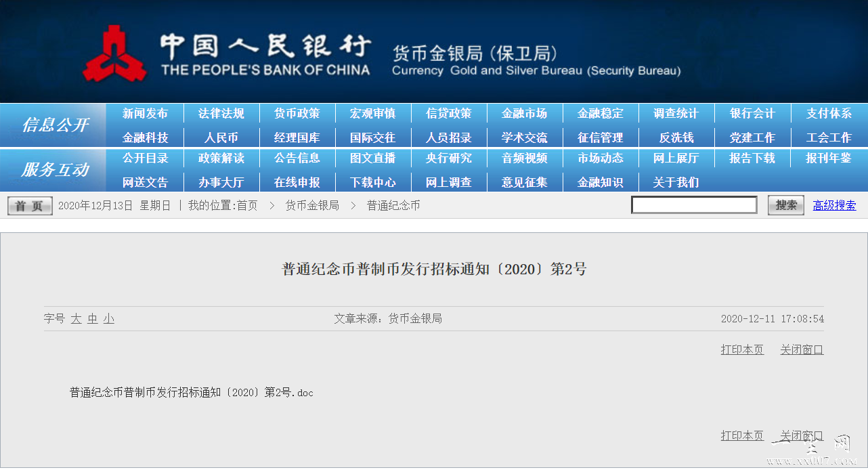The image size is (868, 470).
Task: Go to 支付体系 section
Action: click(x=829, y=114)
